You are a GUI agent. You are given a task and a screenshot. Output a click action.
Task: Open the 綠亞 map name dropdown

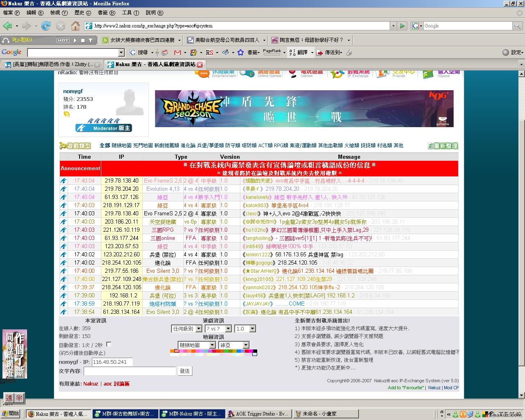pos(234,345)
